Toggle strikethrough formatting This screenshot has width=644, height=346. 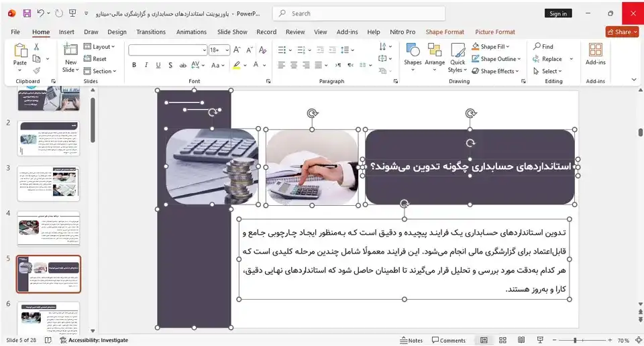[x=182, y=65]
